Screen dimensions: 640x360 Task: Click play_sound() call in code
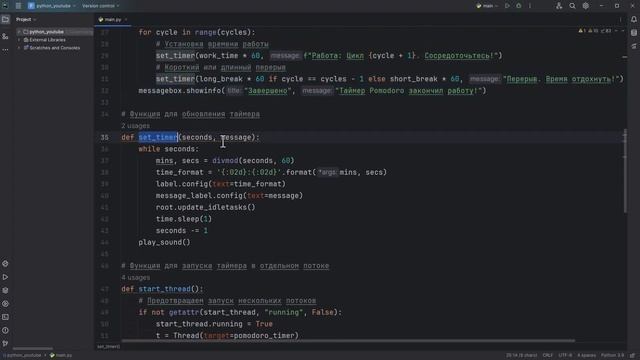click(164, 242)
